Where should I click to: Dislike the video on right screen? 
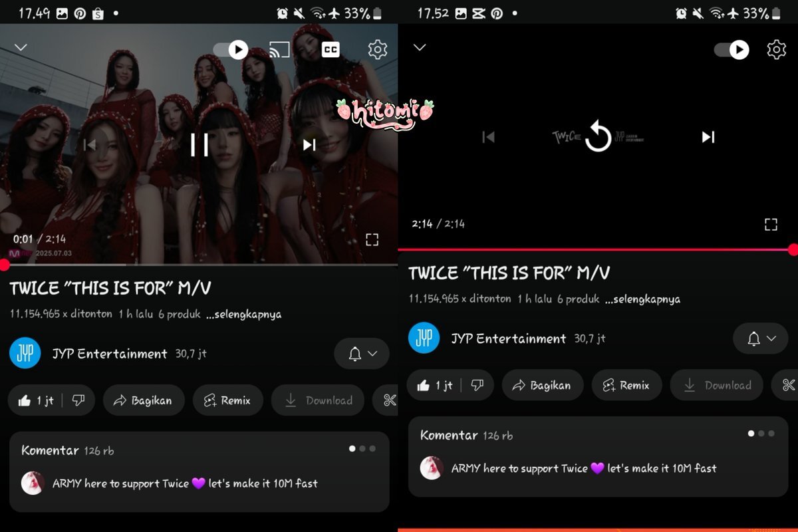pos(477,385)
